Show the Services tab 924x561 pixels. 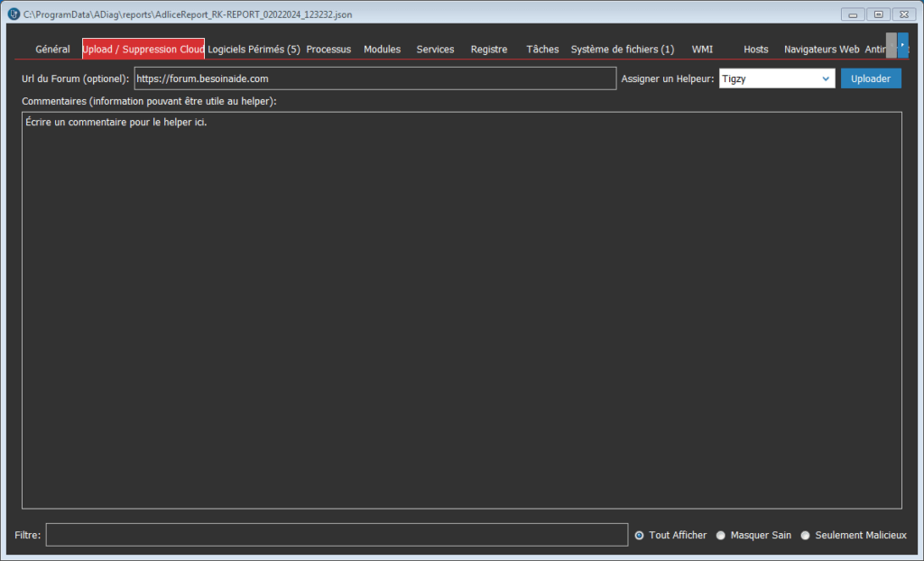point(435,50)
